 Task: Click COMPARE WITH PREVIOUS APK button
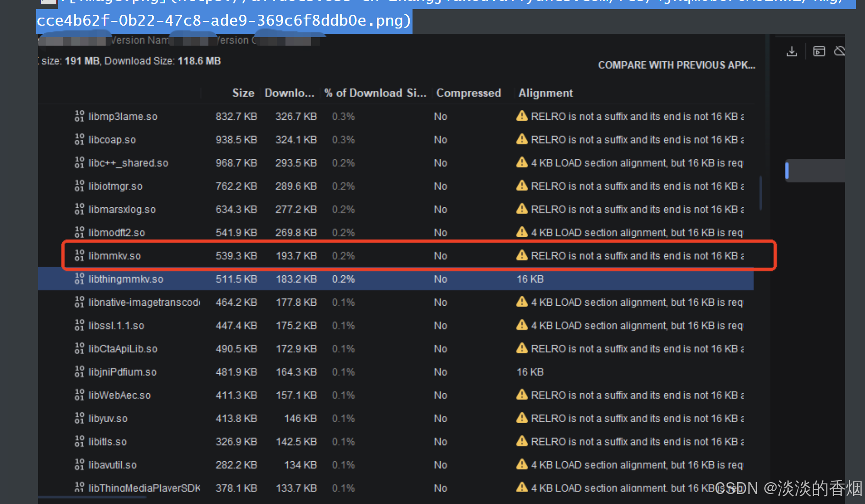[x=677, y=65]
